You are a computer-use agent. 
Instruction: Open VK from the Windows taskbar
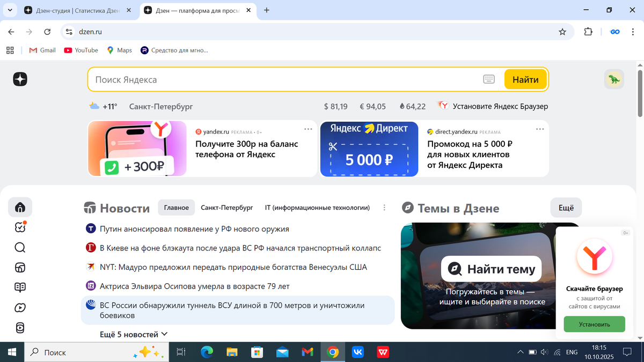coord(357,352)
